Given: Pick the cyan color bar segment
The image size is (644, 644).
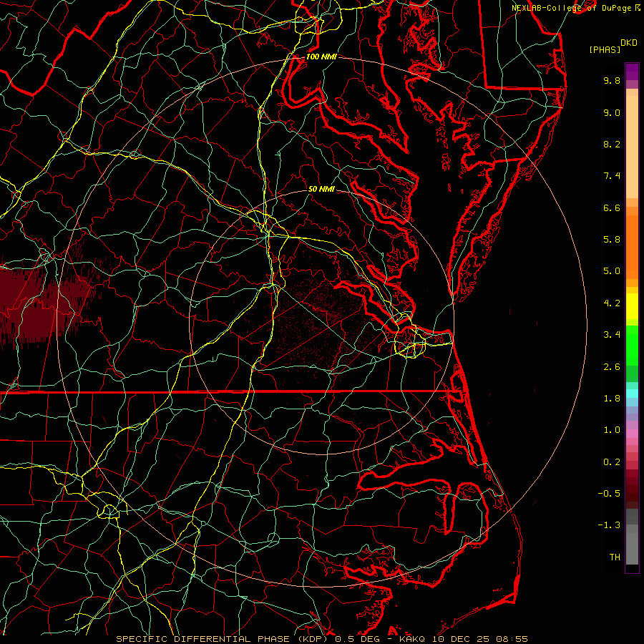Looking at the screenshot, I should [x=632, y=394].
